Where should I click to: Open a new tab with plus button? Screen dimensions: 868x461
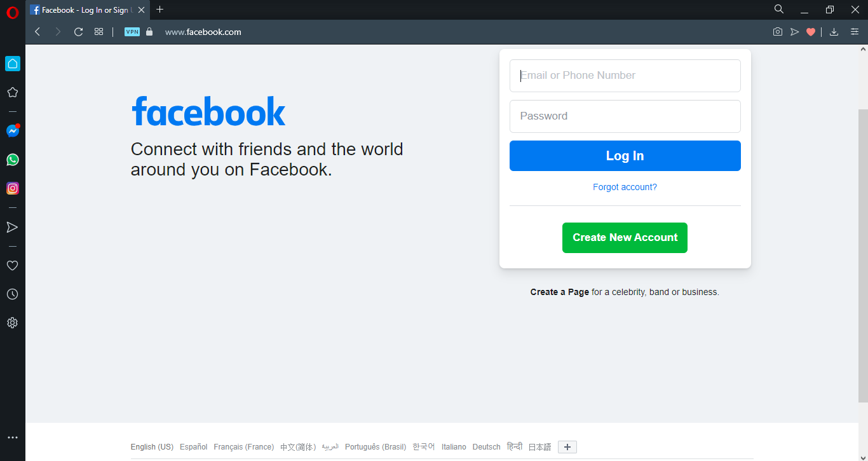tap(159, 10)
